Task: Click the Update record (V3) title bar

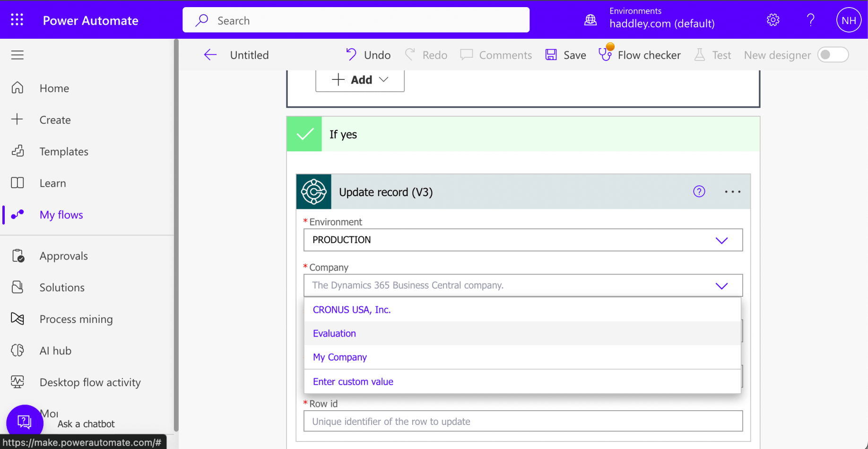Action: 523,192
